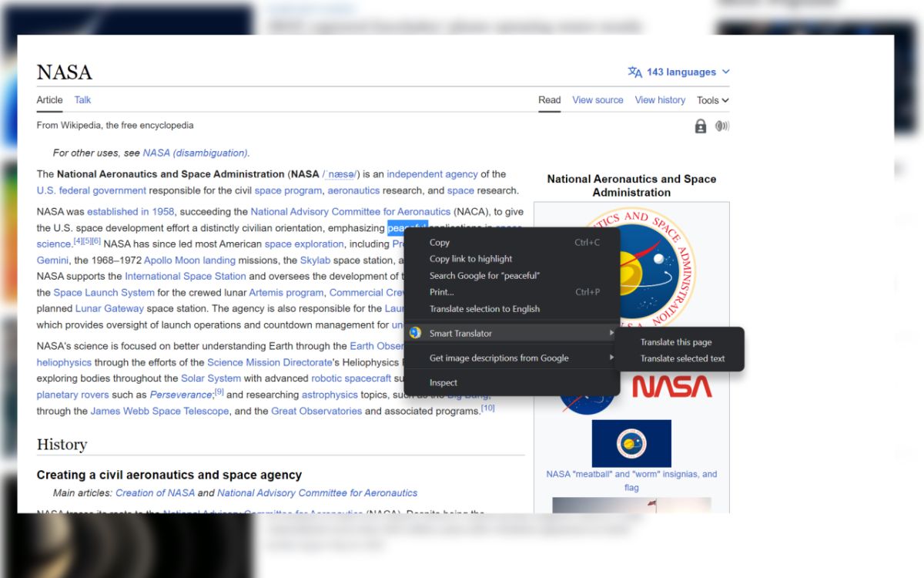Viewport: 924px width, 578px height.
Task: Open the Apollo Moon landing link
Action: (x=189, y=260)
